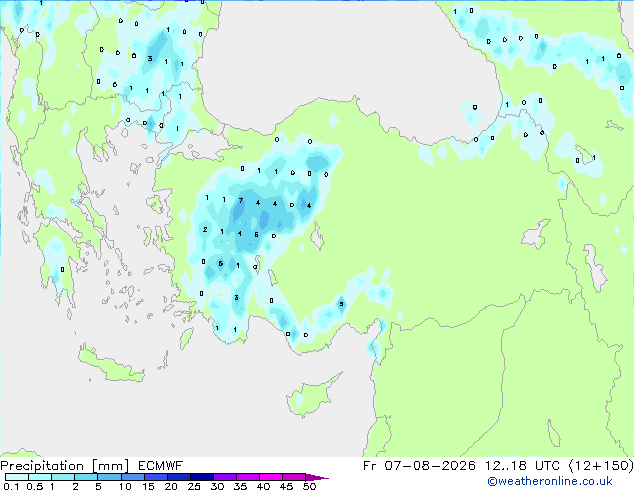Click the '50' legend label
The width and height of the screenshot is (634, 490).
309,486
